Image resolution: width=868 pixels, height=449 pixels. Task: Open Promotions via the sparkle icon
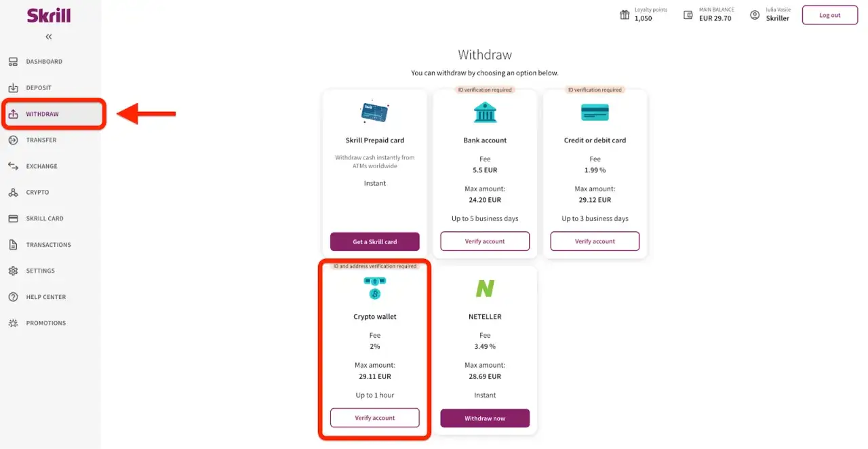click(x=14, y=323)
